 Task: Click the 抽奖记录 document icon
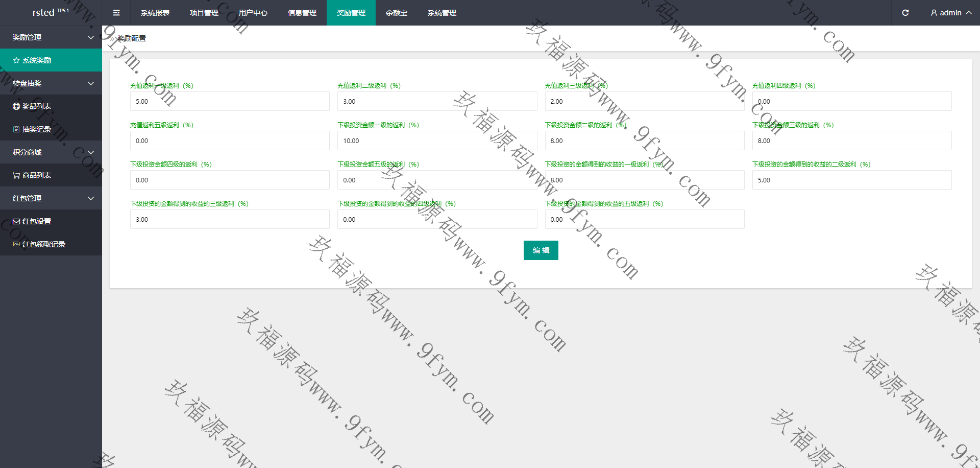[x=16, y=129]
